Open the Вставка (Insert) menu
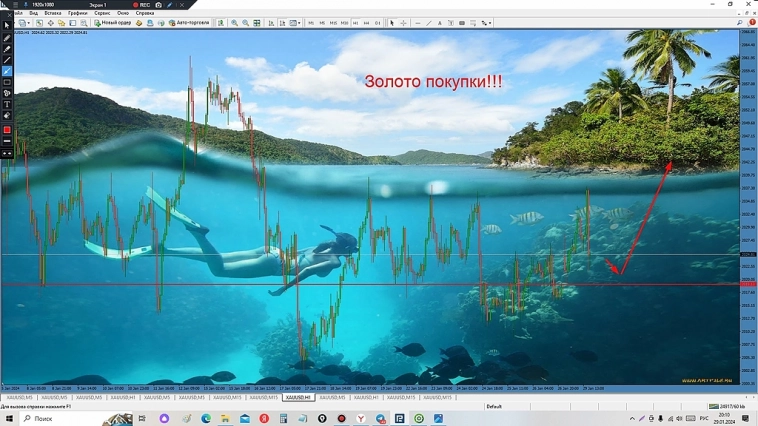Viewport: 758px width, 426px height. coord(53,13)
